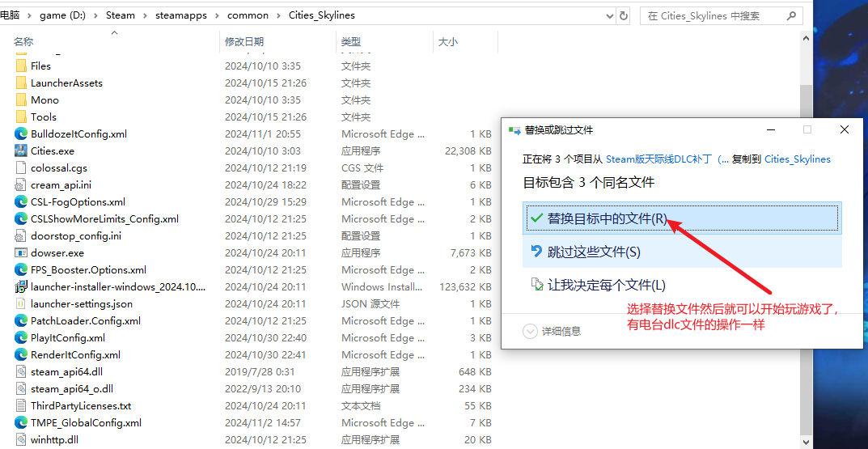Go to Steam in the address path
This screenshot has width=868, height=449.
[x=120, y=15]
